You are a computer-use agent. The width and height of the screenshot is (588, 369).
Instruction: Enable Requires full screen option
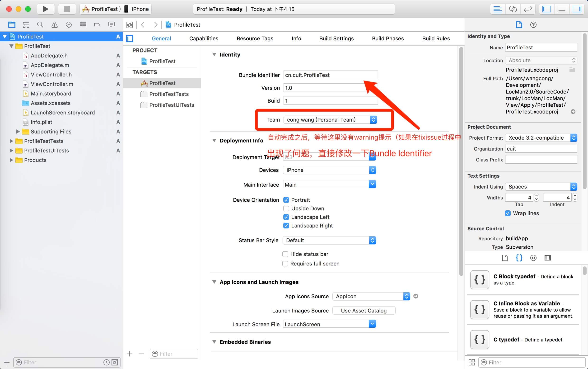[x=285, y=264]
